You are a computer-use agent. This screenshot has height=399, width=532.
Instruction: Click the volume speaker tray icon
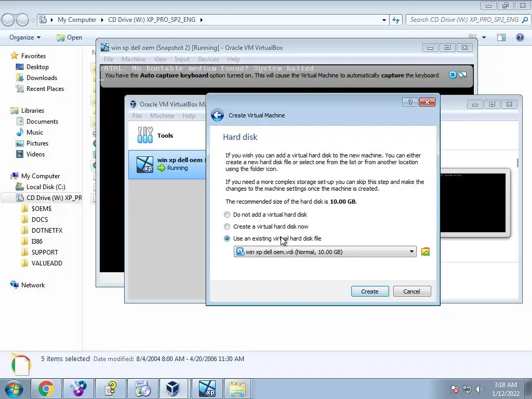[479, 389]
